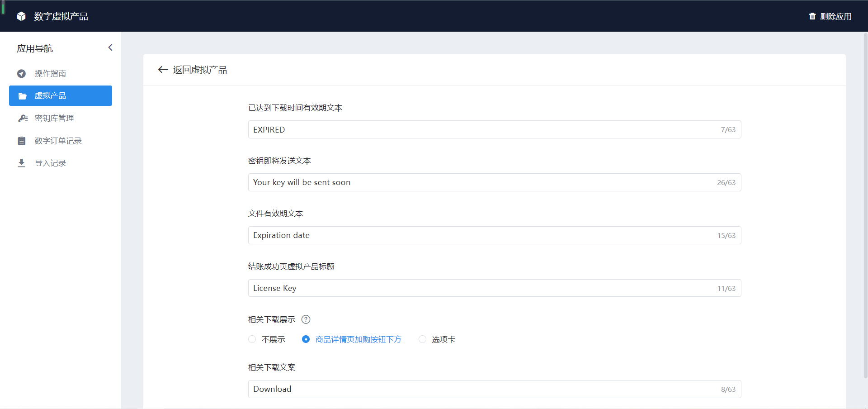Click the 已达到下载时间有效期文本 label
The height and width of the screenshot is (409, 868).
(x=295, y=108)
